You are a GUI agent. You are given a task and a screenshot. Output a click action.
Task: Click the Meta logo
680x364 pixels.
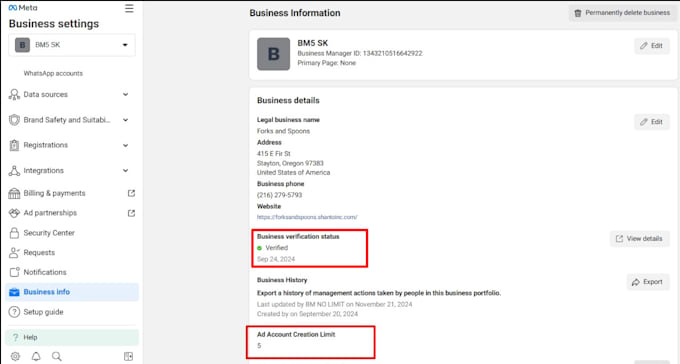23,8
